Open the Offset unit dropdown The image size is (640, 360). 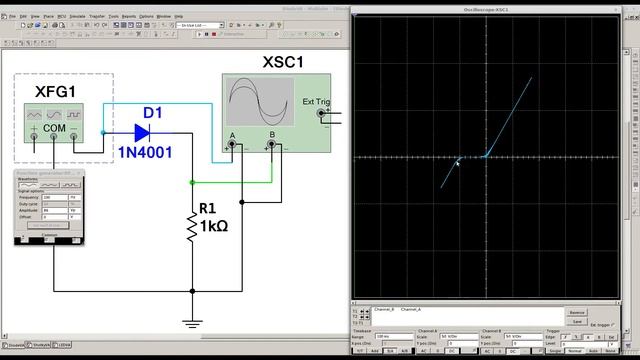coord(74,217)
